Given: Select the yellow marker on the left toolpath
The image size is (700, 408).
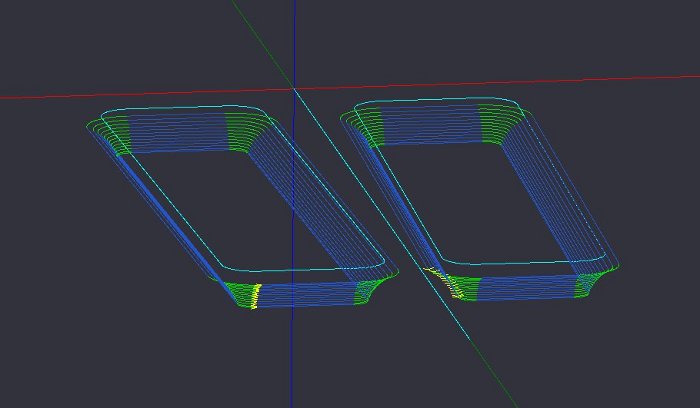Looking at the screenshot, I should (x=256, y=296).
